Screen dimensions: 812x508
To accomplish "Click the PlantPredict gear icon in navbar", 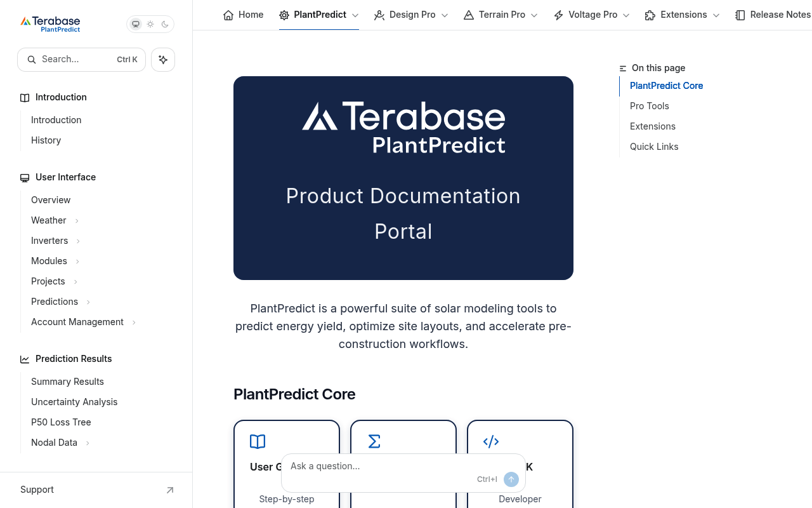I will coord(284,15).
